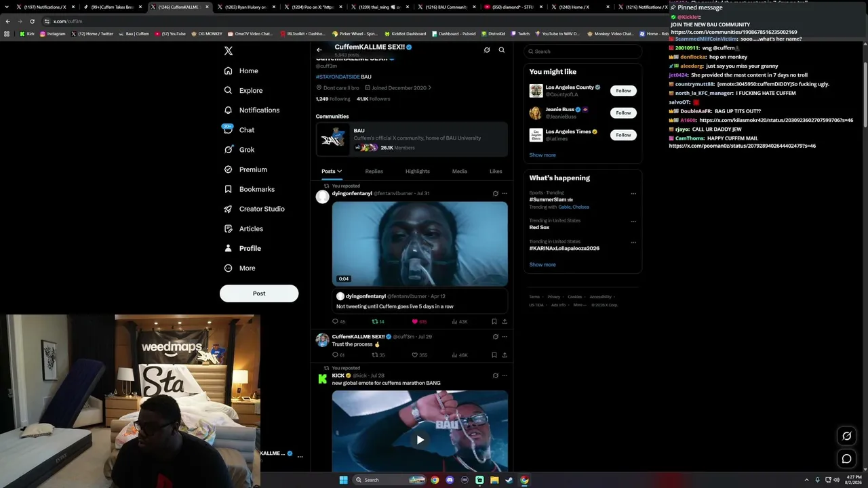Open Articles in X sidebar
The image size is (868, 488).
tap(243, 228)
